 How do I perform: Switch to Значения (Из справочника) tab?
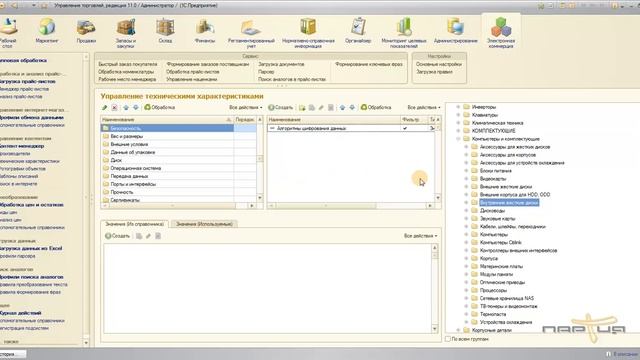tap(134, 224)
